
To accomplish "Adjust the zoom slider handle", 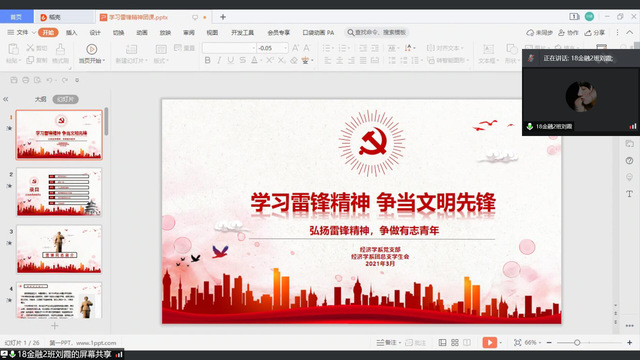I will point(577,342).
